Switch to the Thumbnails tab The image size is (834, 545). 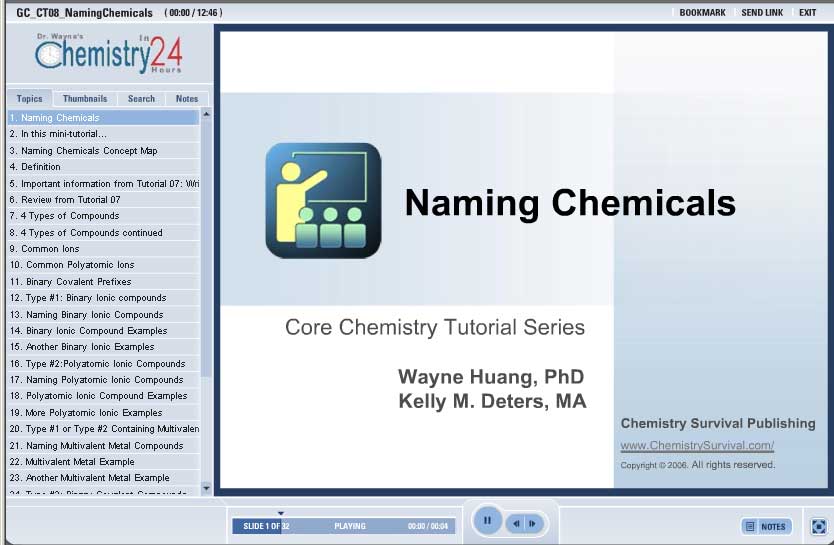coord(84,99)
